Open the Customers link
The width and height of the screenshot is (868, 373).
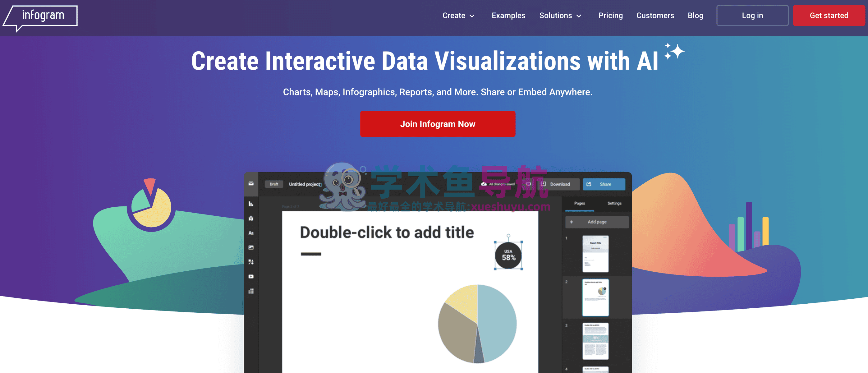(x=655, y=16)
